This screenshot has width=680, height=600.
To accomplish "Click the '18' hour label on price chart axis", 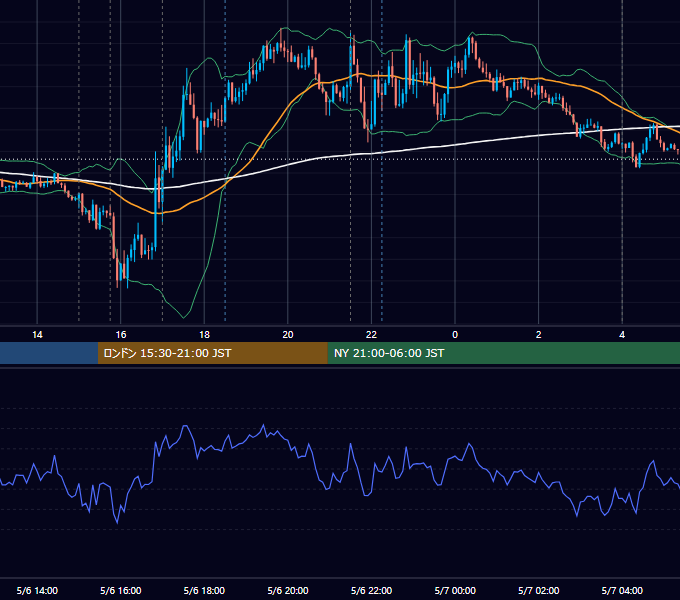I will [204, 335].
